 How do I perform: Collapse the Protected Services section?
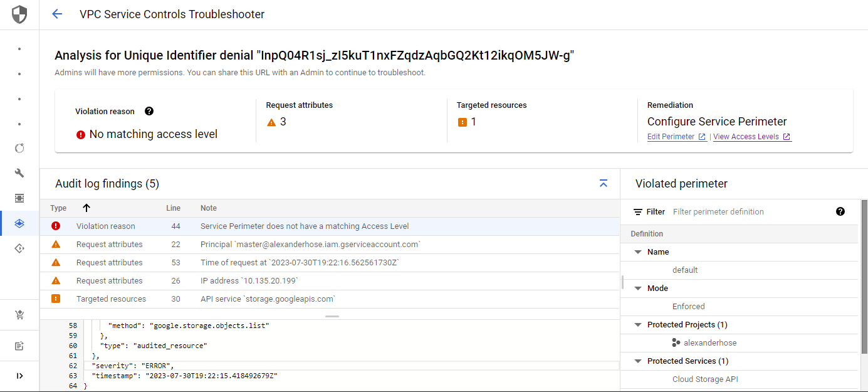[638, 361]
